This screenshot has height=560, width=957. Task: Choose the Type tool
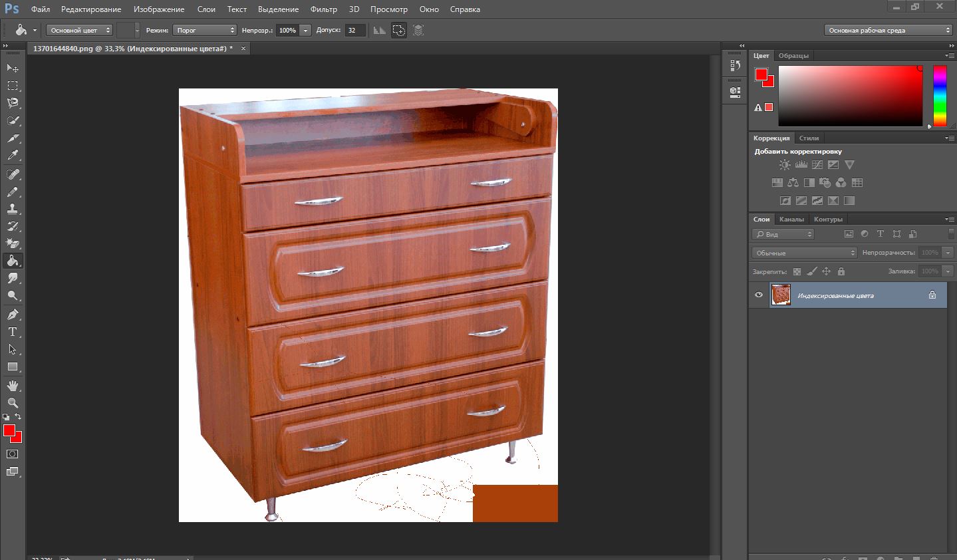click(13, 332)
